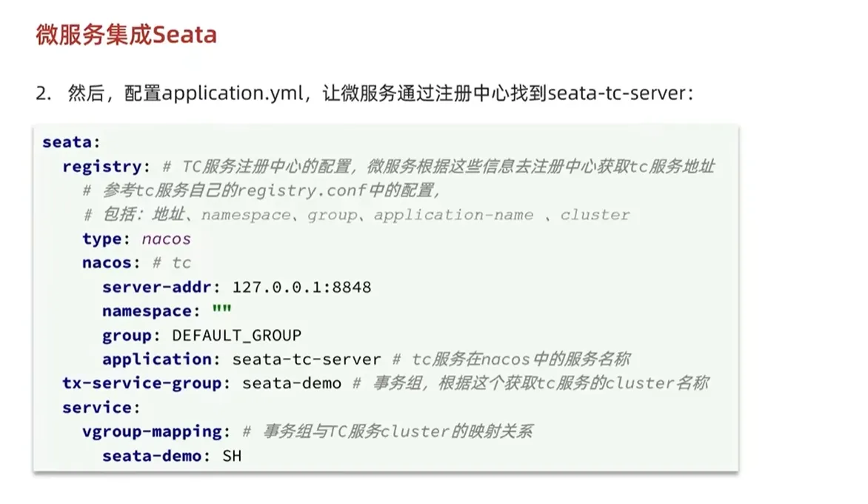This screenshot has height=504, width=868.
Task: Click the italic 'nacos' type value
Action: 166,239
